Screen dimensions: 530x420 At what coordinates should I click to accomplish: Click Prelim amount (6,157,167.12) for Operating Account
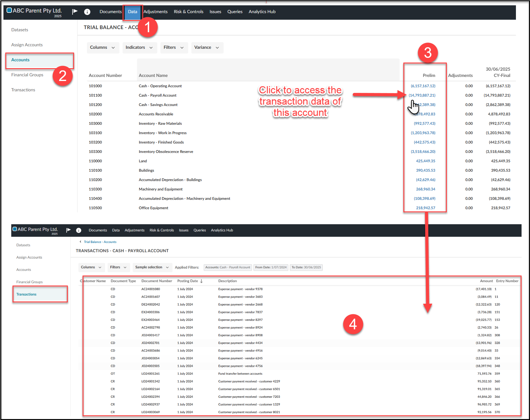coord(423,86)
